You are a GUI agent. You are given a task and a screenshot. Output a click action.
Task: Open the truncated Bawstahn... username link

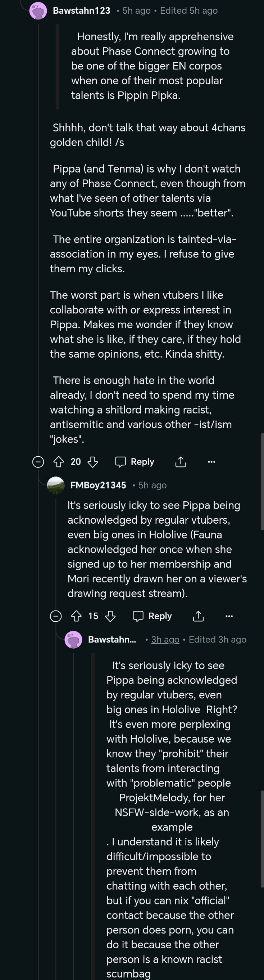click(x=112, y=640)
